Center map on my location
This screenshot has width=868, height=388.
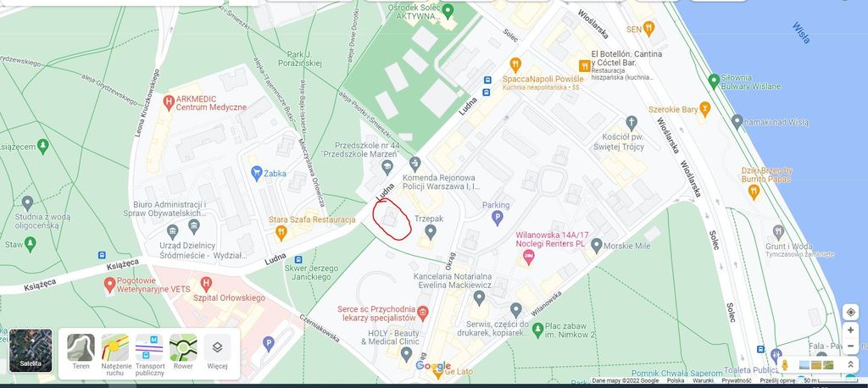850,312
